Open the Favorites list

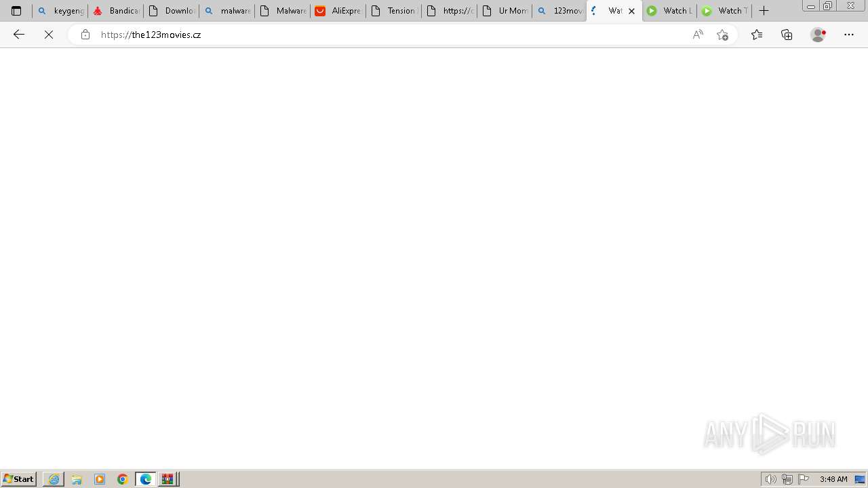point(757,35)
